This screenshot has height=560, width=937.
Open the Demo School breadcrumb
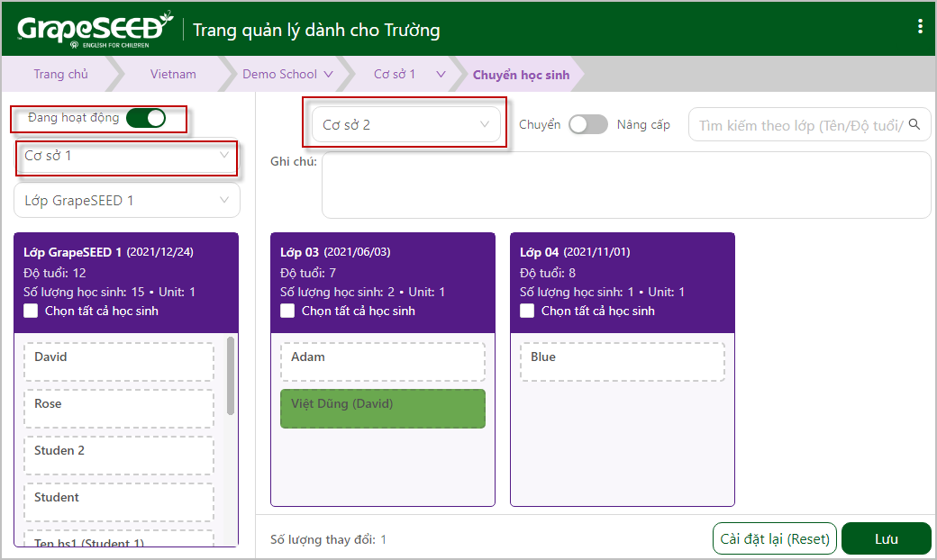pos(279,74)
